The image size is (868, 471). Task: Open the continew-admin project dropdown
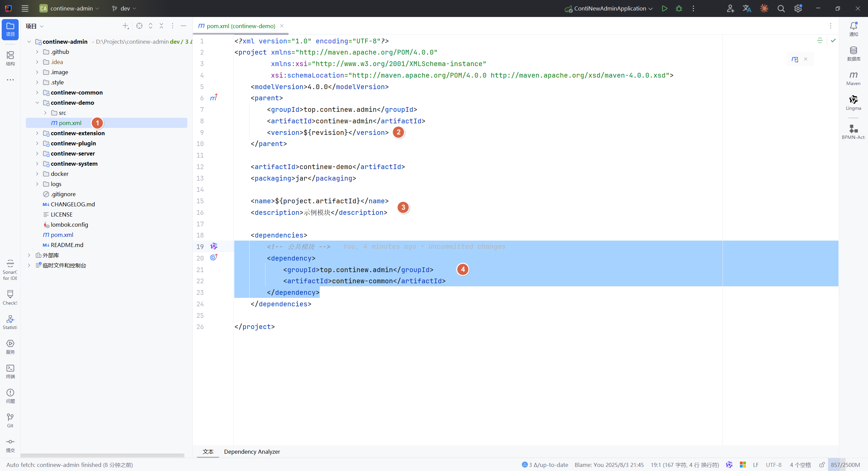69,8
